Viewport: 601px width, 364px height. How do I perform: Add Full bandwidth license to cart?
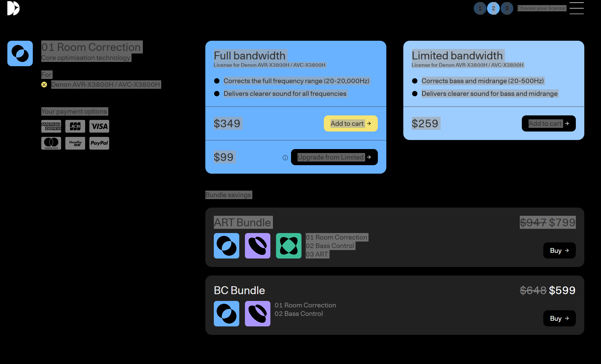click(x=351, y=123)
